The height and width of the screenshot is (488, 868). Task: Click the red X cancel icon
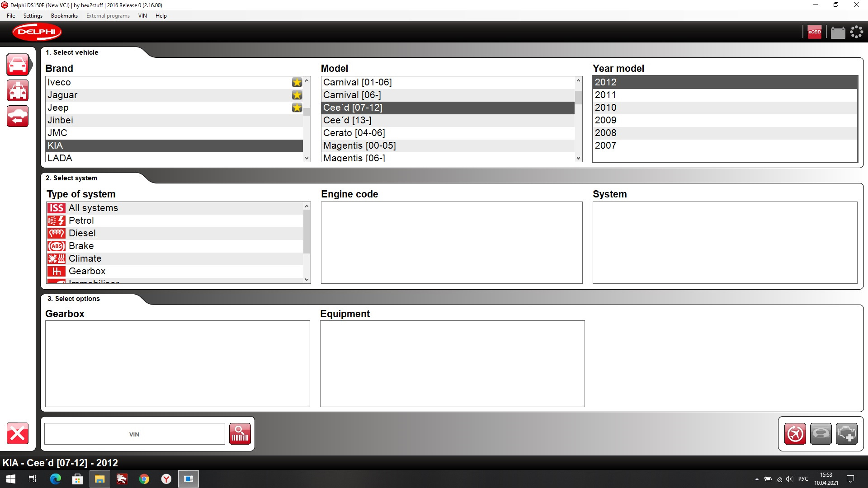18,434
